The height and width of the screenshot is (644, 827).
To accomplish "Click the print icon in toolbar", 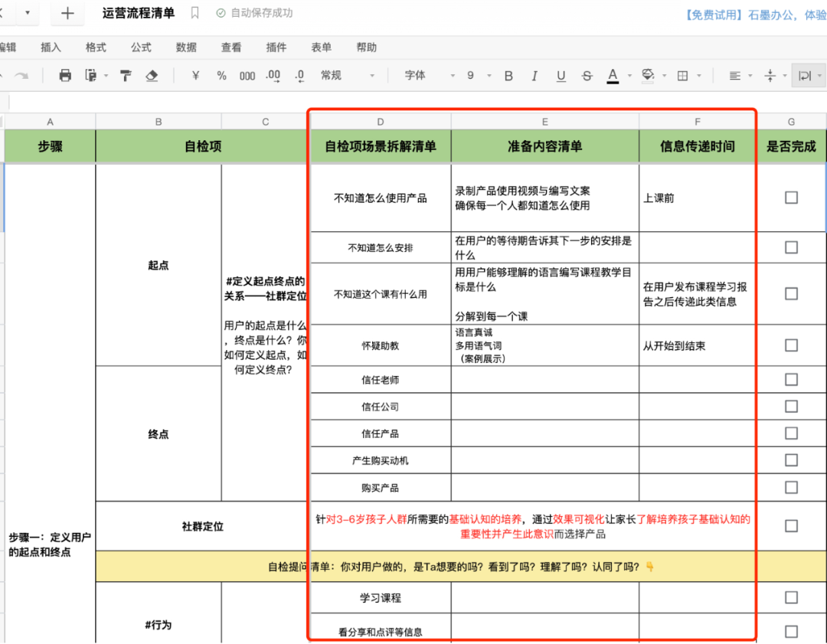I will tap(65, 75).
